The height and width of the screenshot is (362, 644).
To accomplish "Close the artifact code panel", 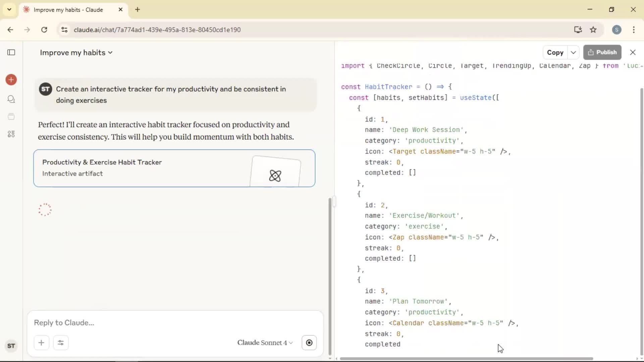I will [633, 52].
